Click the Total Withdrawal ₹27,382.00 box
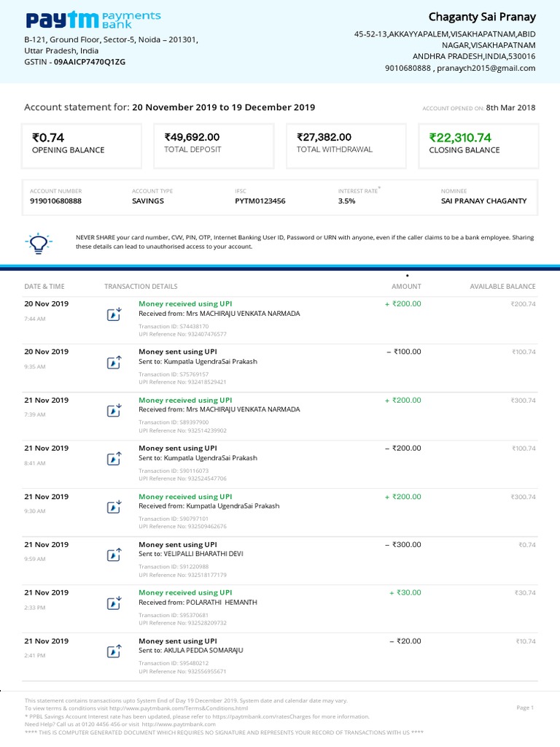This screenshot has width=560, height=747. [346, 145]
